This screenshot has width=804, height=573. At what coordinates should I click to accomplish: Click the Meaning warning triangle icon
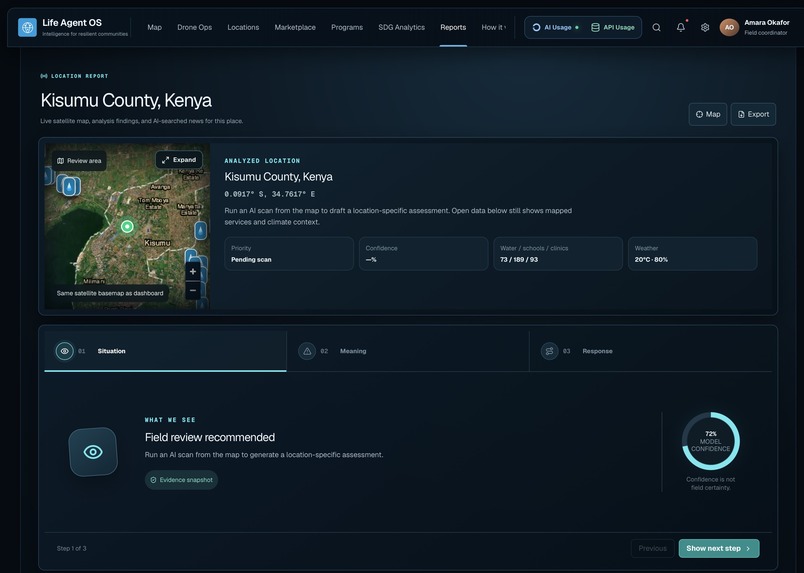tap(307, 351)
